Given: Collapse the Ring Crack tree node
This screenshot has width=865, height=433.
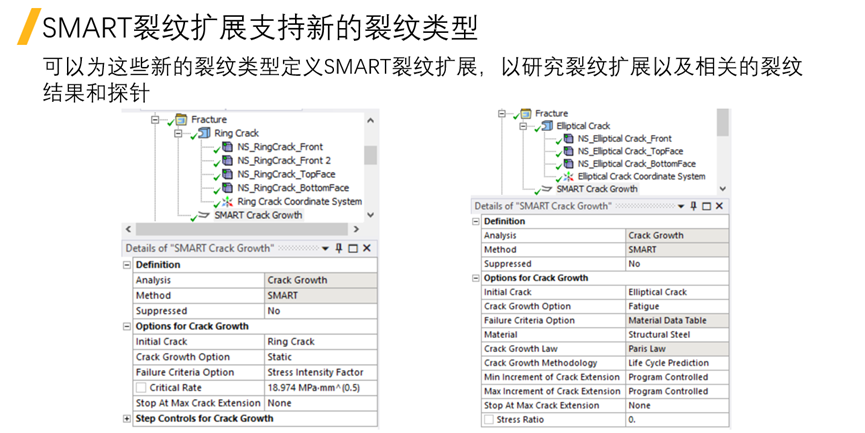Looking at the screenshot, I should (178, 133).
